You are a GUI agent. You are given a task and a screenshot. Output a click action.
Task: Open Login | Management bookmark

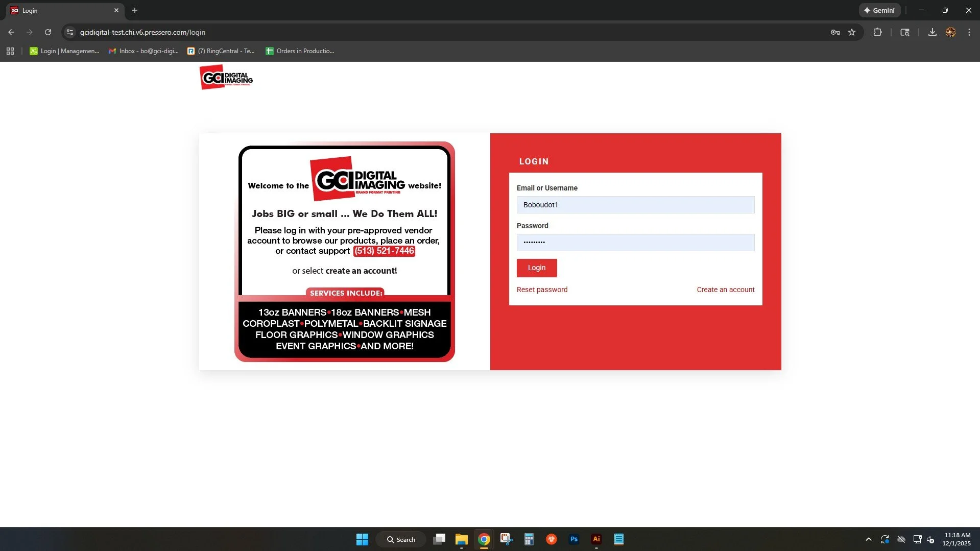point(64,51)
